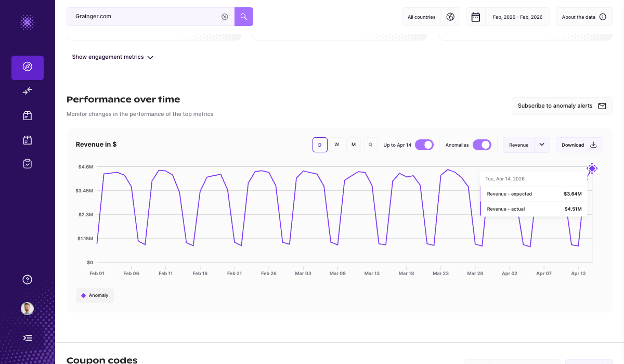Click Subscribe to anomaly alerts
Viewport: 624px width, 364px height.
562,106
